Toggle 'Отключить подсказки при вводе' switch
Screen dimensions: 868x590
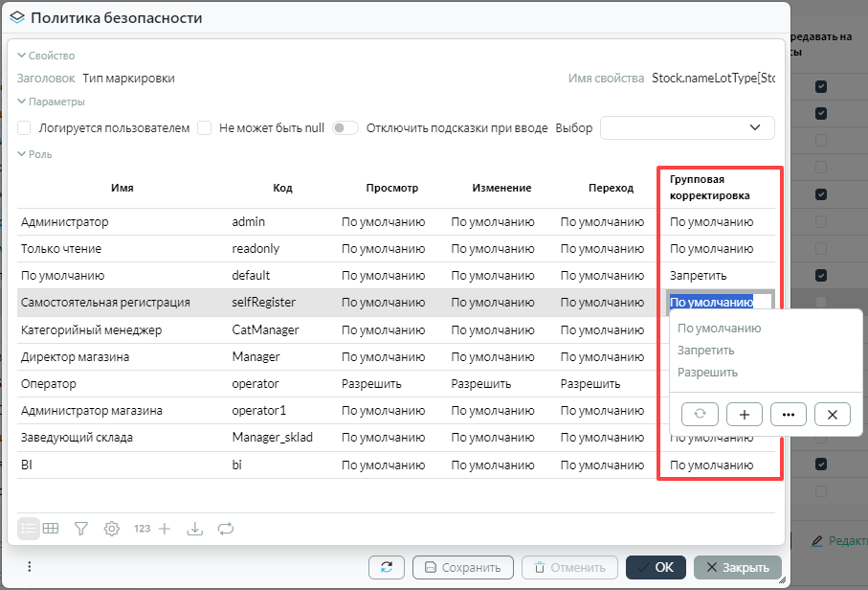[x=345, y=127]
